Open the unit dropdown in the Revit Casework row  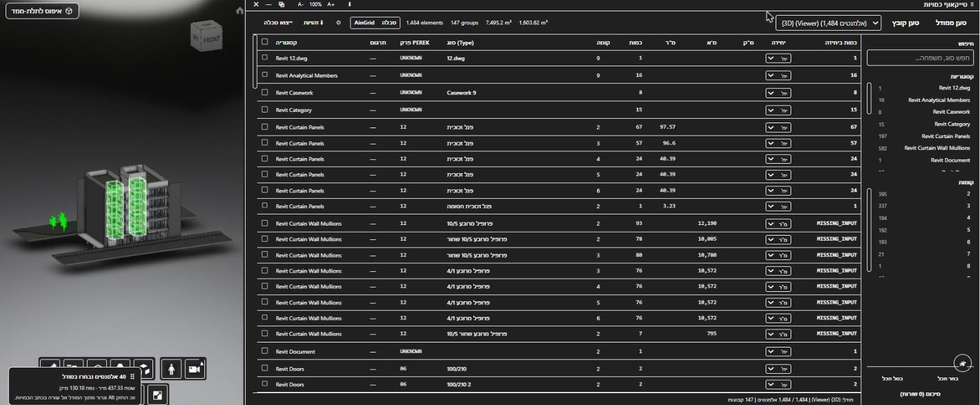coord(778,93)
